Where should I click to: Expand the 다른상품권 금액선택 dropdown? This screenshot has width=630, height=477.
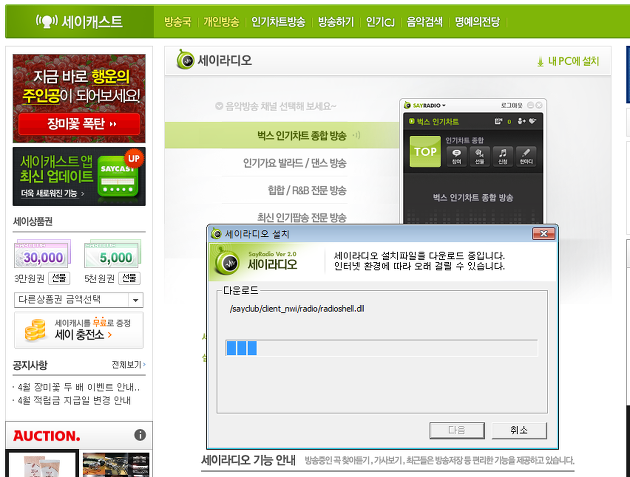click(79, 300)
